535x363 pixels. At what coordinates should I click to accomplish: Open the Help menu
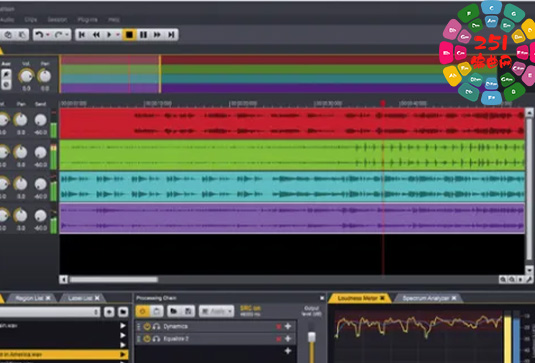(114, 20)
